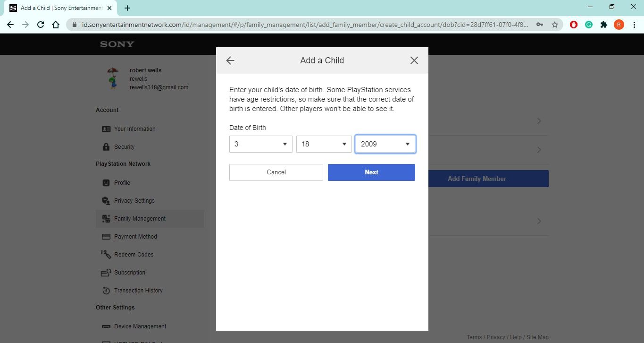
Task: Click the Site Map footer link
Action: 537,337
